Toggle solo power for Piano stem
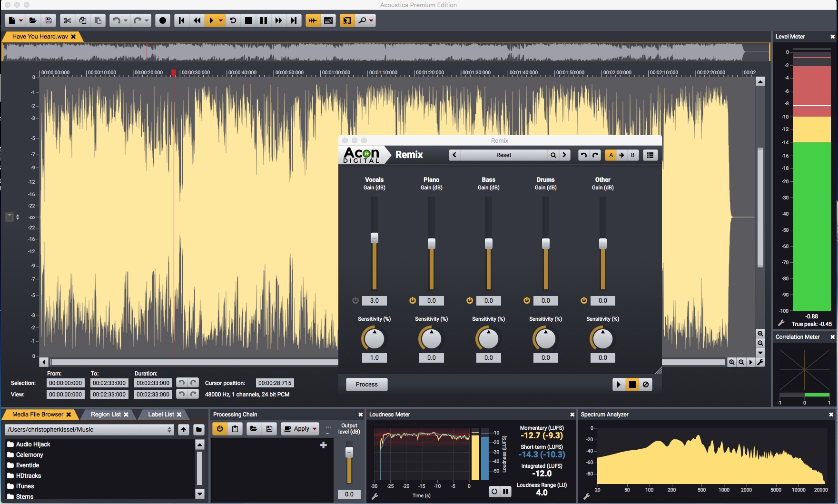The height and width of the screenshot is (504, 838). tap(413, 300)
